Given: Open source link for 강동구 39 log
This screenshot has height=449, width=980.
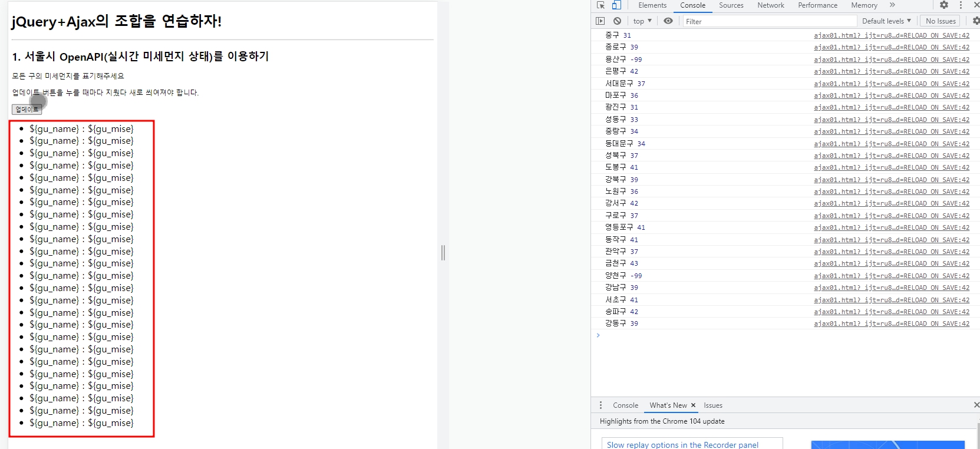Looking at the screenshot, I should pos(892,323).
